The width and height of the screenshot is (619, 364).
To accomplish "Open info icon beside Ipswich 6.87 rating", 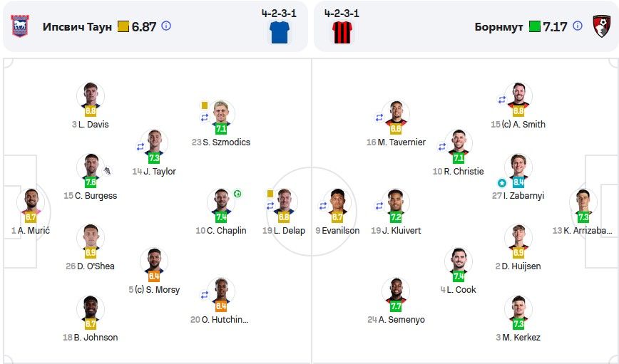I will point(166,26).
